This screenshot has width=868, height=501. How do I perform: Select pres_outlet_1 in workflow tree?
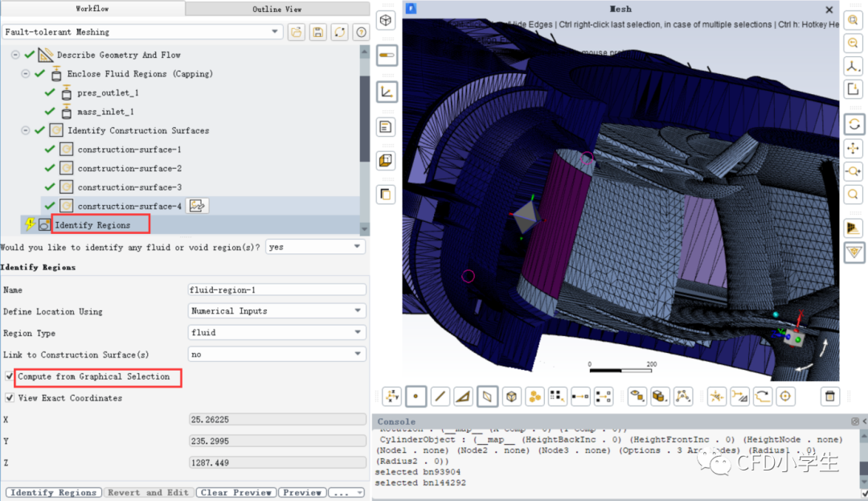click(x=108, y=92)
